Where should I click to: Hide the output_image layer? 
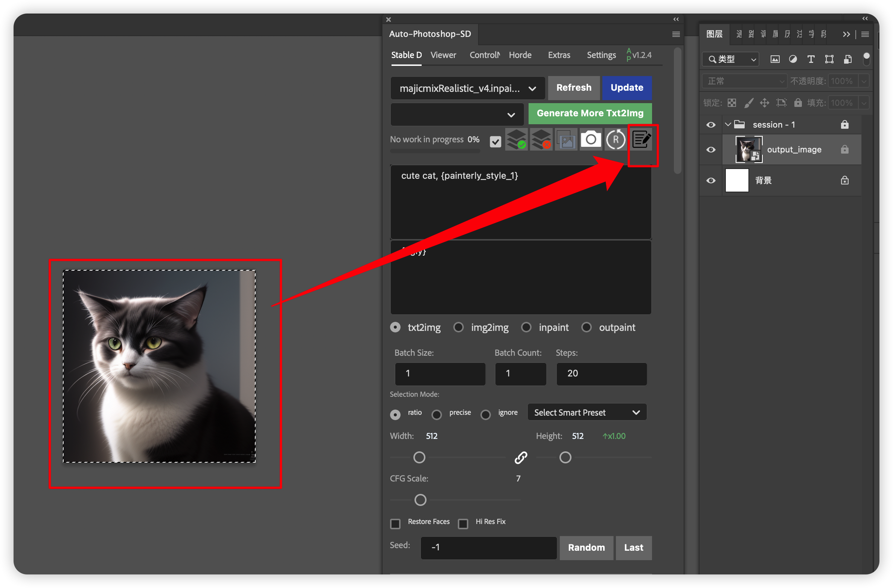711,149
